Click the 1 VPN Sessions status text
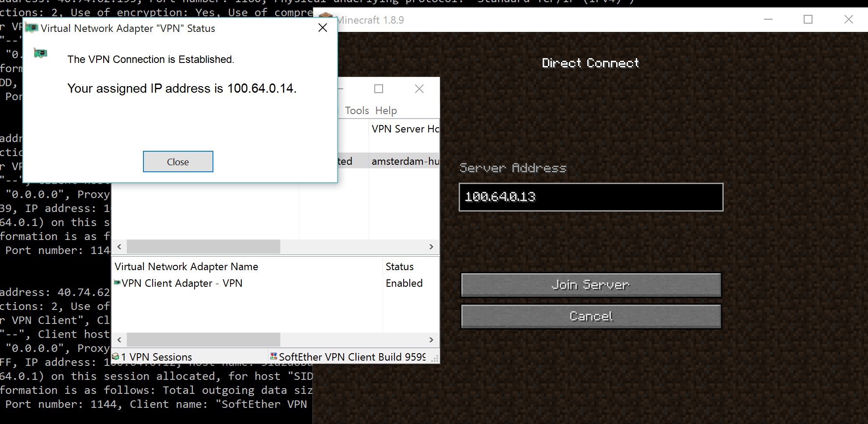This screenshot has width=868, height=424. (x=157, y=357)
